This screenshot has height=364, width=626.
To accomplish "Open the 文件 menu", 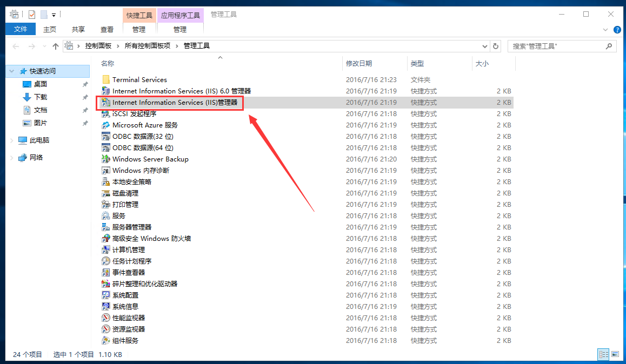I will click(21, 29).
